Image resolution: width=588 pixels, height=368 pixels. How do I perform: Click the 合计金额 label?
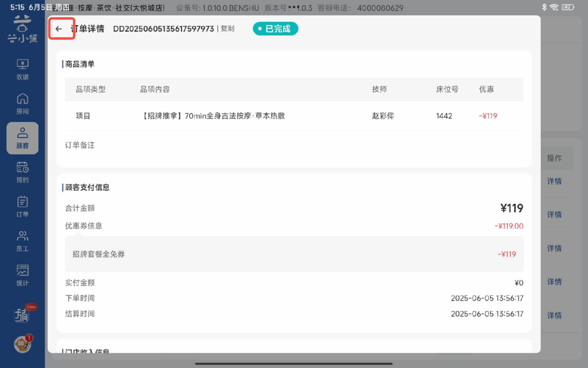[80, 208]
